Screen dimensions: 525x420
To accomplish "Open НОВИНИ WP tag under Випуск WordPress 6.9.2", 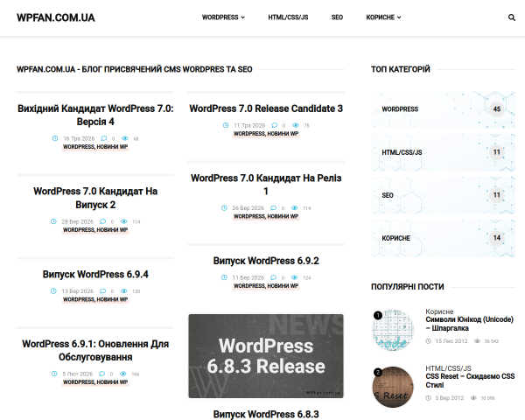I will 283,286.
